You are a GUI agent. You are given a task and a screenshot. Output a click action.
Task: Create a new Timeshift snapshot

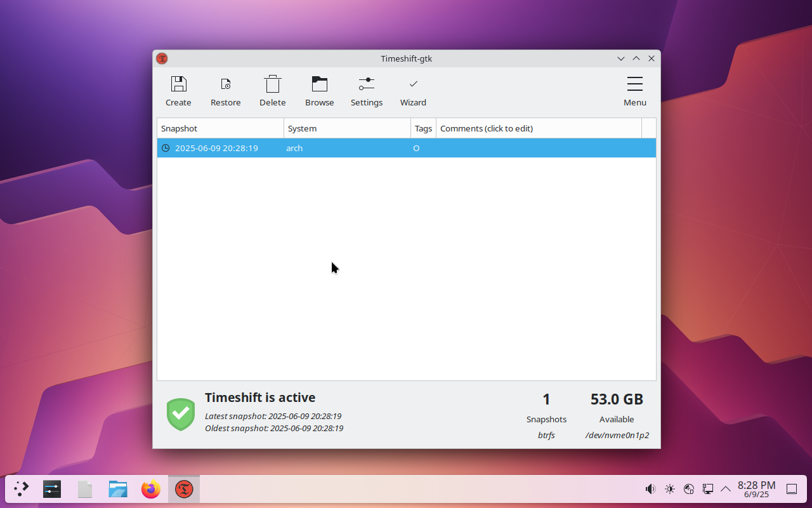click(x=178, y=91)
